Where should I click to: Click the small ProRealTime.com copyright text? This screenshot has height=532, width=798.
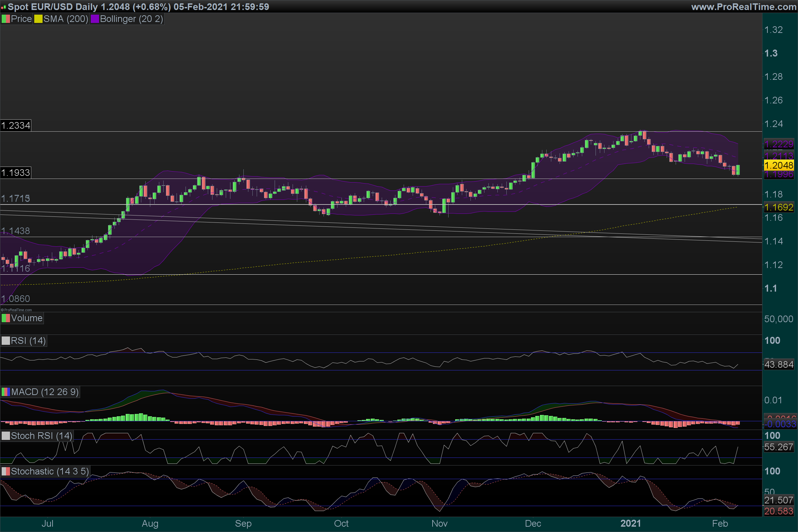click(16, 310)
